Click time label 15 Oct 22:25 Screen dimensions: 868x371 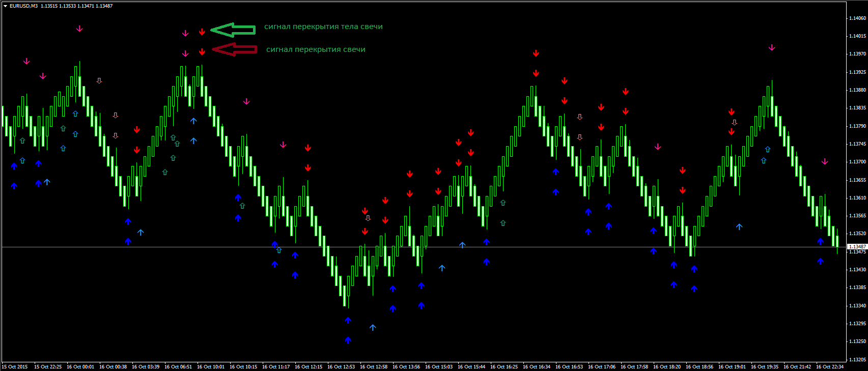pyautogui.click(x=48, y=367)
